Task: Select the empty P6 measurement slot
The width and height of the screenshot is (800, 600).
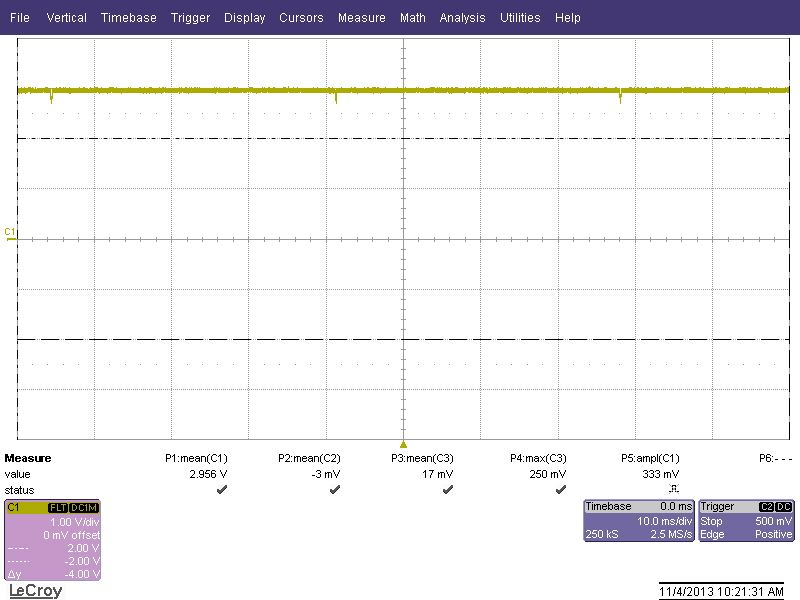Action: coord(776,458)
